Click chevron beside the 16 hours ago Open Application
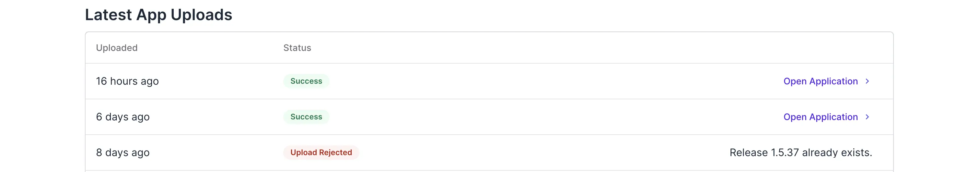The image size is (980, 172). (x=868, y=81)
